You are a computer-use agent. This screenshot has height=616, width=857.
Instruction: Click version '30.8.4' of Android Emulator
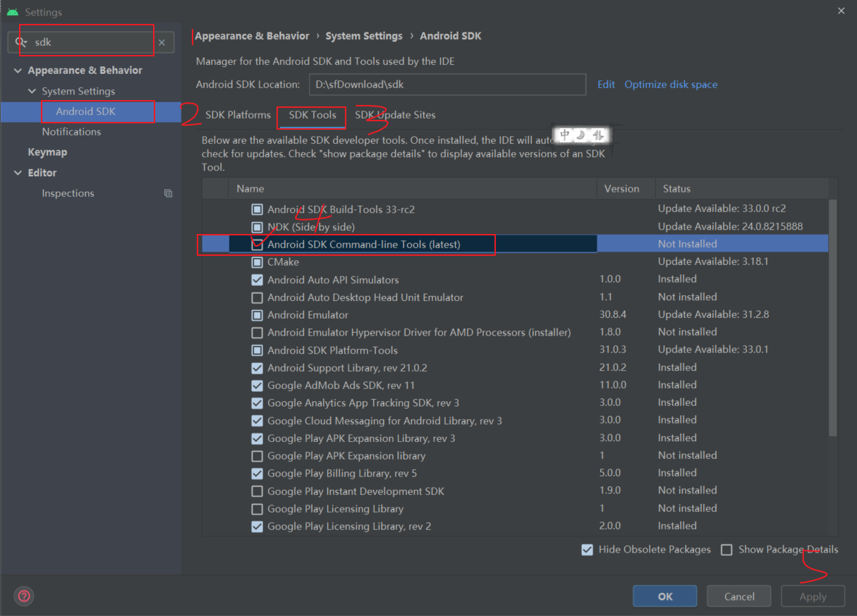[x=613, y=315]
